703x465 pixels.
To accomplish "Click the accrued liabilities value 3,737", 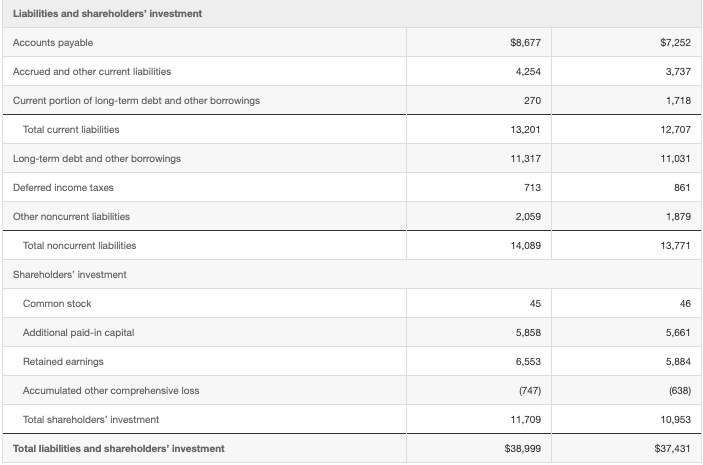I will click(678, 72).
